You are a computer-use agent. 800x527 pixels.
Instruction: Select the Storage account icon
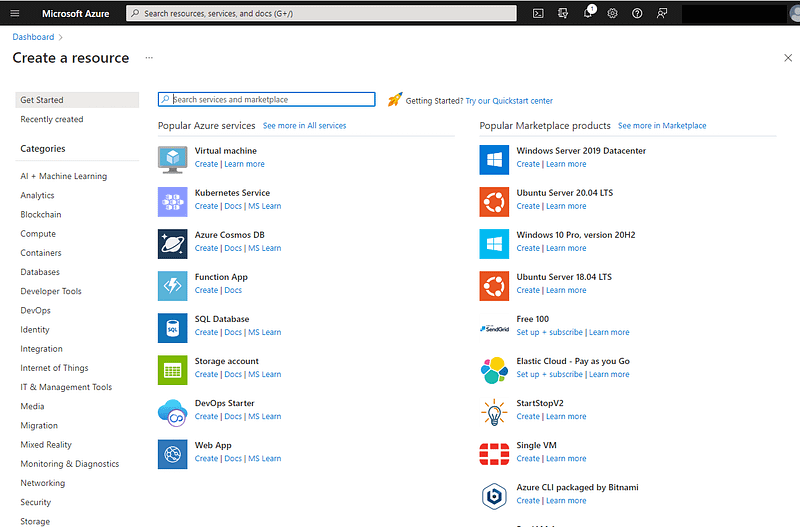click(172, 370)
